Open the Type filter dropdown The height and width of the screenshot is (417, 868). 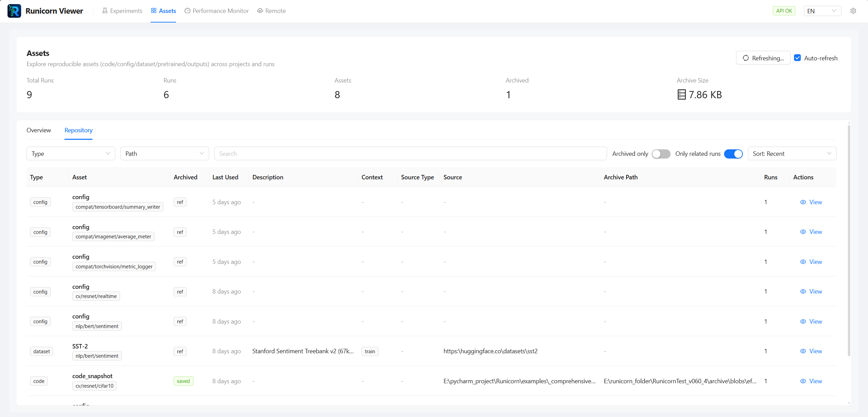click(x=71, y=153)
